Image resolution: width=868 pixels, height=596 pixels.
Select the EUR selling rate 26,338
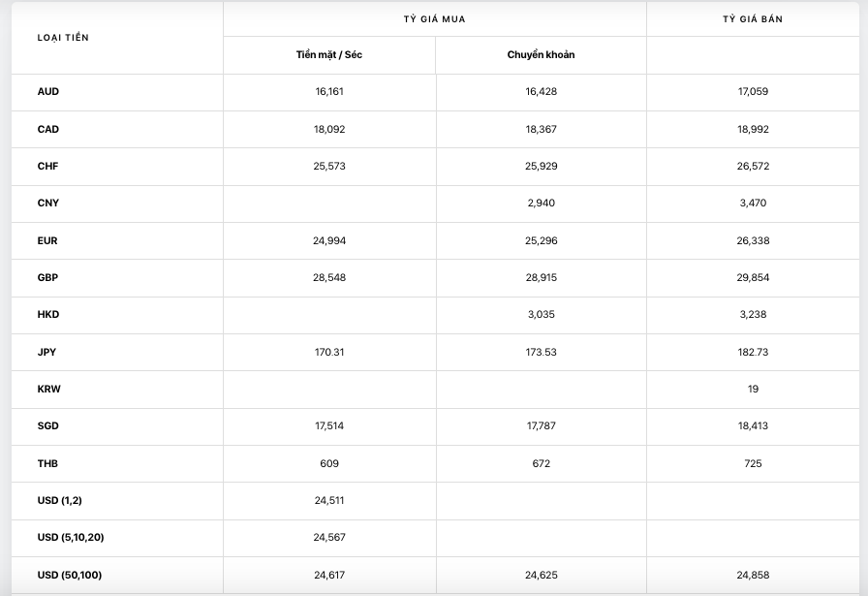(753, 240)
